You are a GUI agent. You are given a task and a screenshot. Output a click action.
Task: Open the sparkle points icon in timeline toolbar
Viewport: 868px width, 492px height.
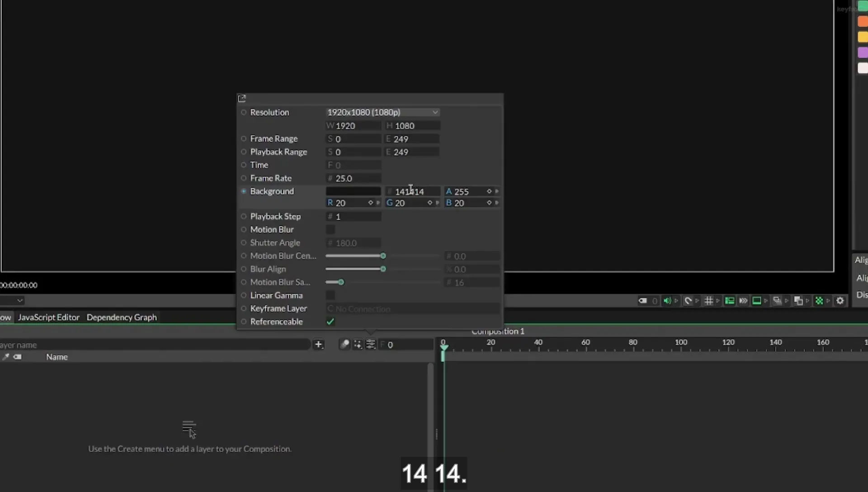pos(358,345)
